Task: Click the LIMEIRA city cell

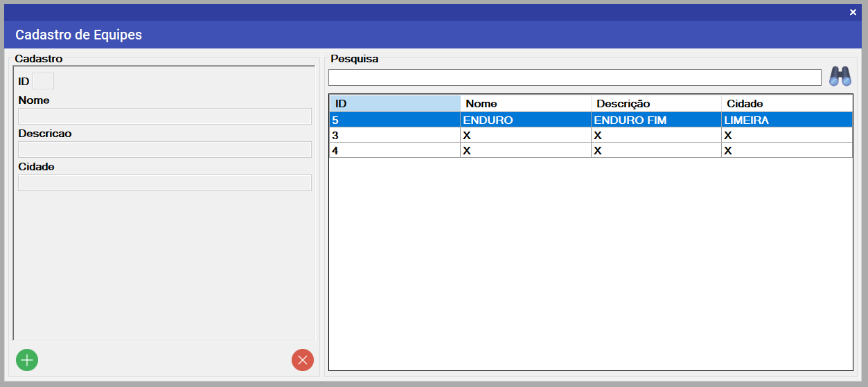Action: click(786, 120)
